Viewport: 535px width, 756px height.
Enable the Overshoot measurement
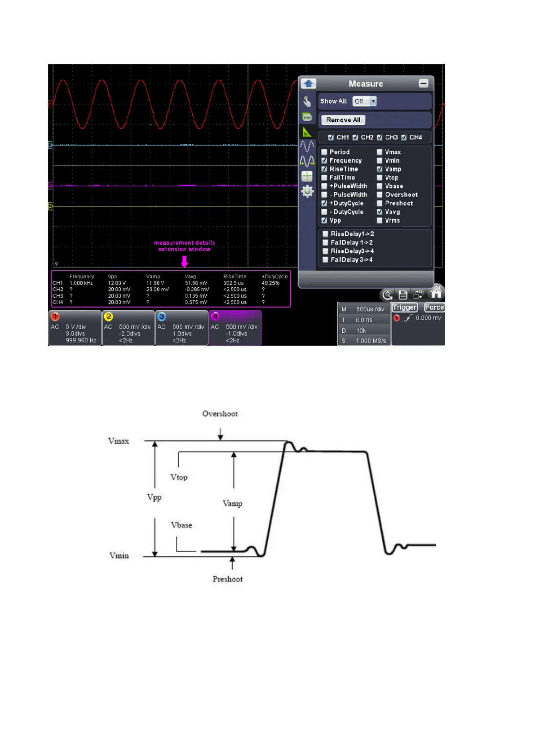(x=380, y=195)
